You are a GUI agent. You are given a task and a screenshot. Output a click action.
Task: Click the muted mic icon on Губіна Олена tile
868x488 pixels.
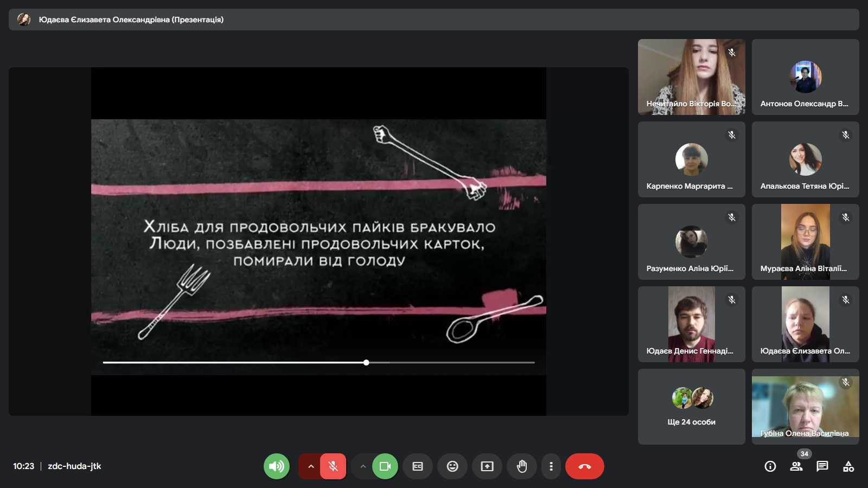pyautogui.click(x=846, y=382)
